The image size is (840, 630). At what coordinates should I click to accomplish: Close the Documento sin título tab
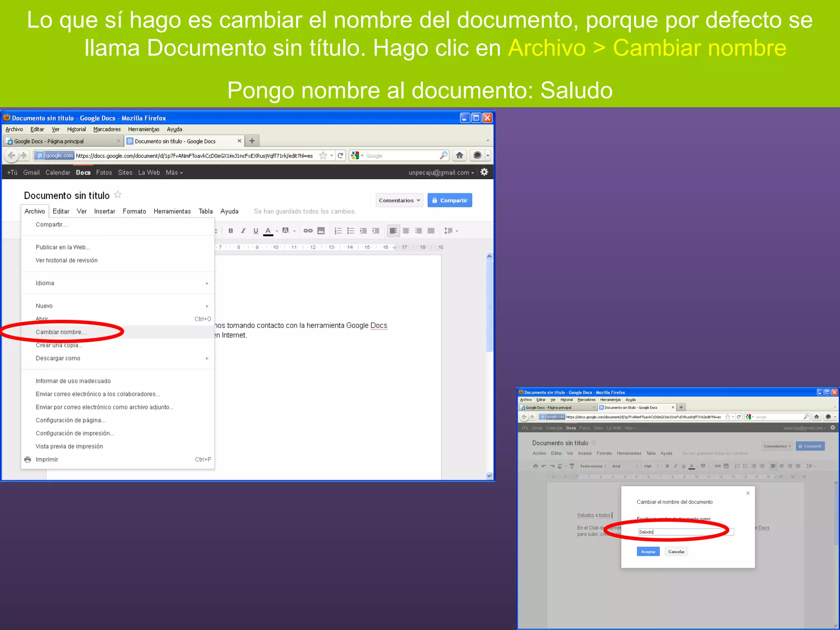240,141
